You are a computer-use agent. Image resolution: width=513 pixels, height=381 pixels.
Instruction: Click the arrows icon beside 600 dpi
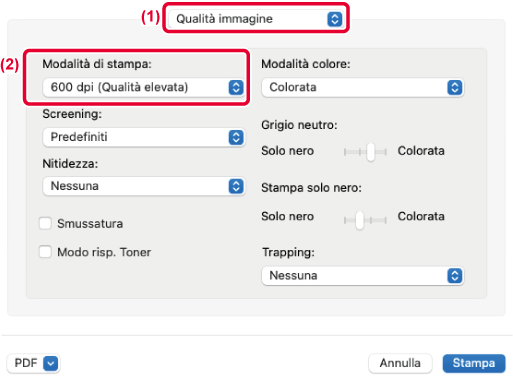(236, 88)
